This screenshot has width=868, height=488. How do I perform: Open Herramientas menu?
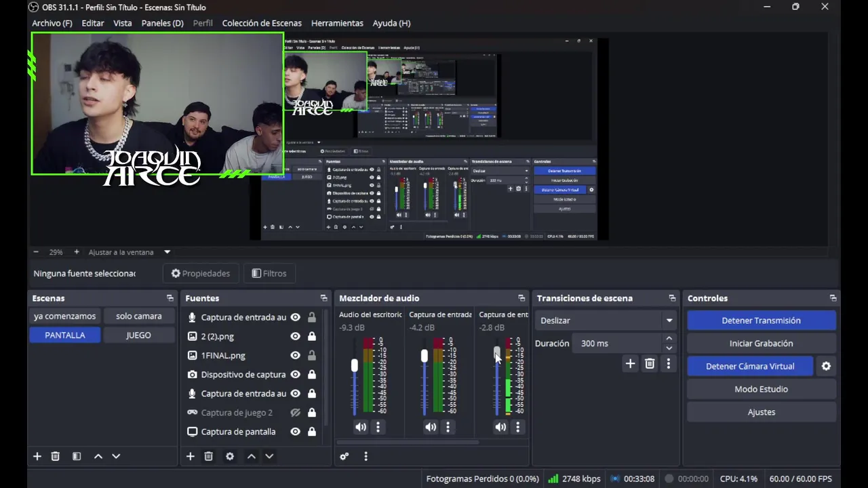(337, 23)
